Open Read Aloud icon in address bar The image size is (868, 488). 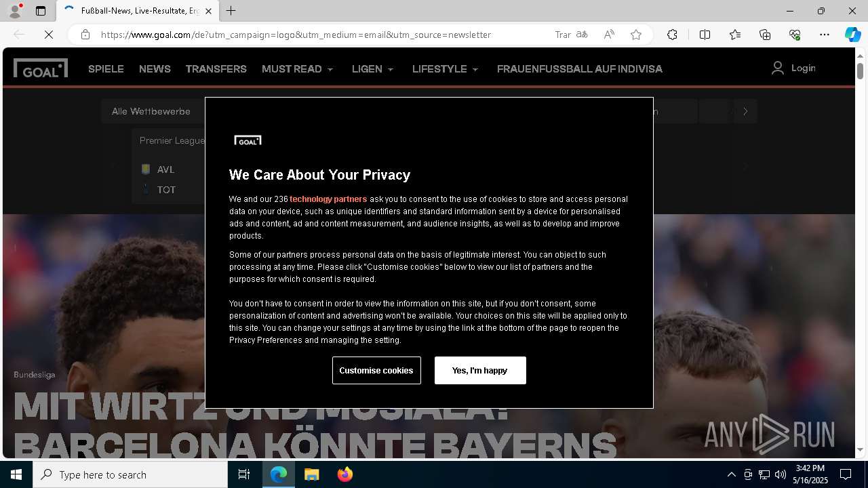[x=609, y=35]
